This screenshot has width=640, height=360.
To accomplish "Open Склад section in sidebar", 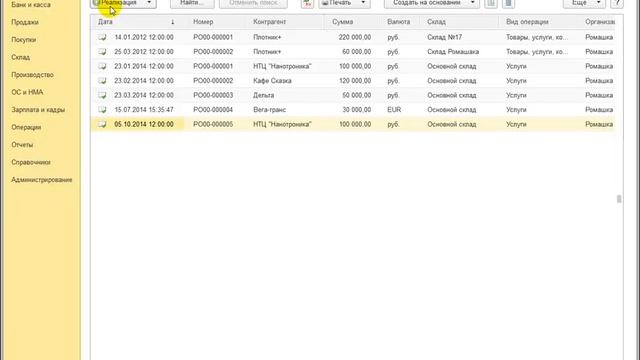I will point(20,58).
